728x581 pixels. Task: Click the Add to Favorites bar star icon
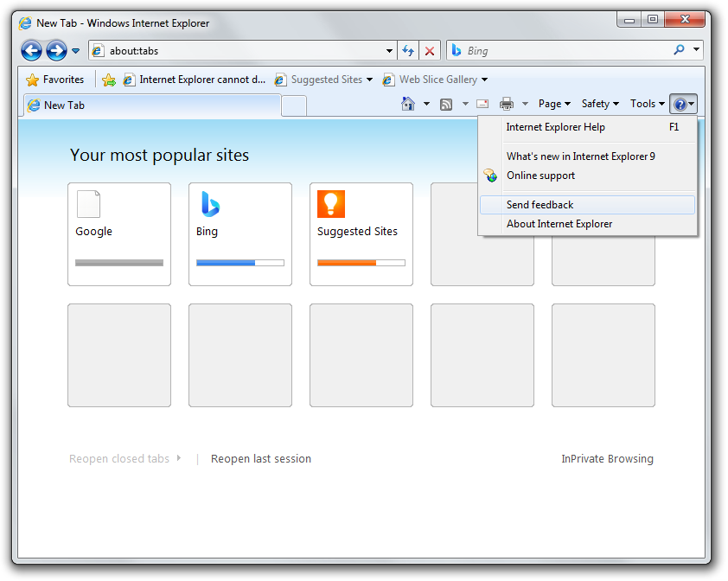pyautogui.click(x=109, y=80)
